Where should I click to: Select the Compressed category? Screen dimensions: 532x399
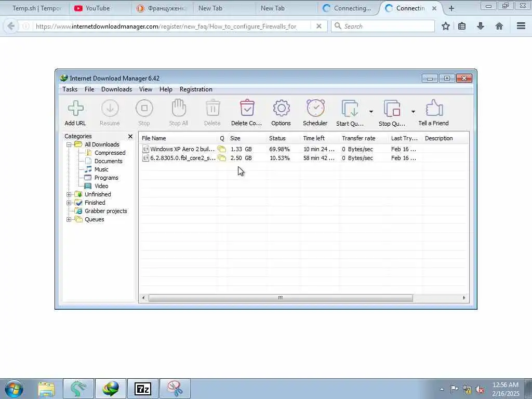point(110,153)
